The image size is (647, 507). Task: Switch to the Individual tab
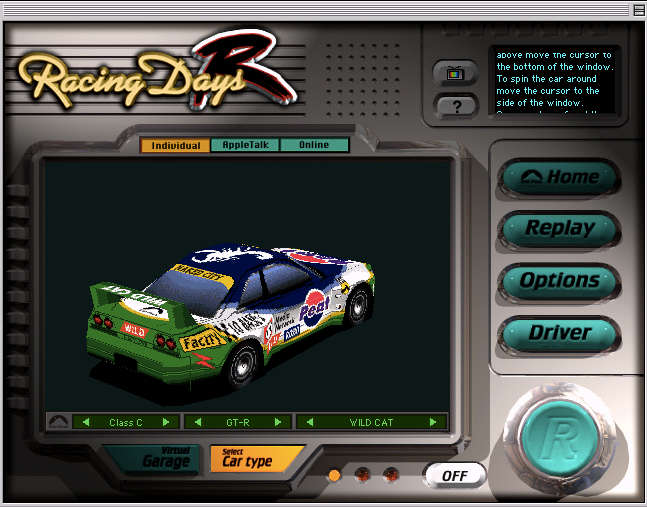coord(175,145)
